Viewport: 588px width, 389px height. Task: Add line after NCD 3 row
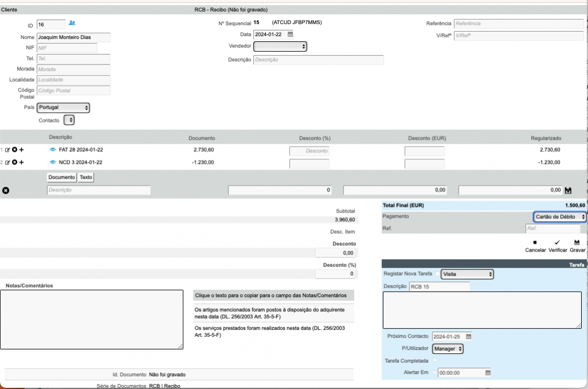click(x=21, y=163)
